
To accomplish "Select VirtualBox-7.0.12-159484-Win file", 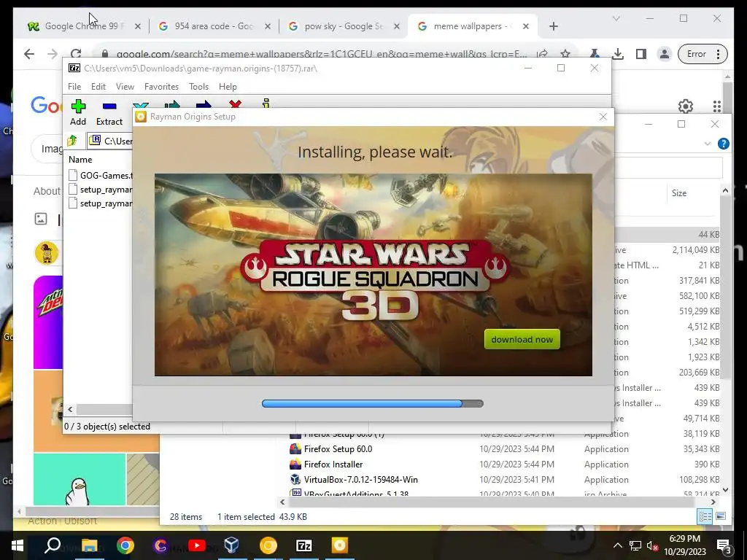I will [360, 480].
